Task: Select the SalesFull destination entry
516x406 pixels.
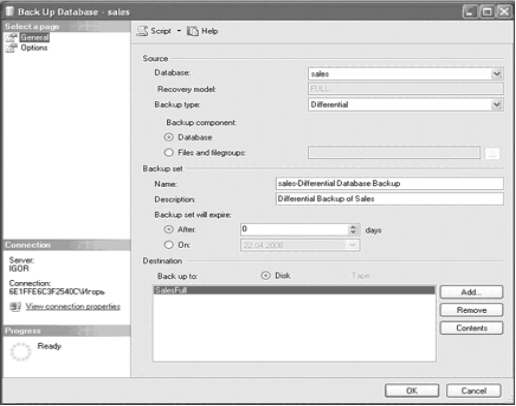Action: 294,290
